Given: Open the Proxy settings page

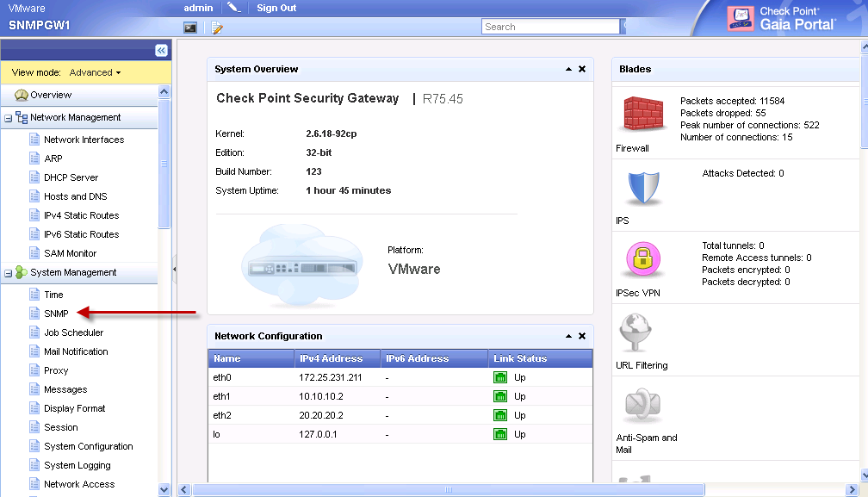Looking at the screenshot, I should click(56, 370).
